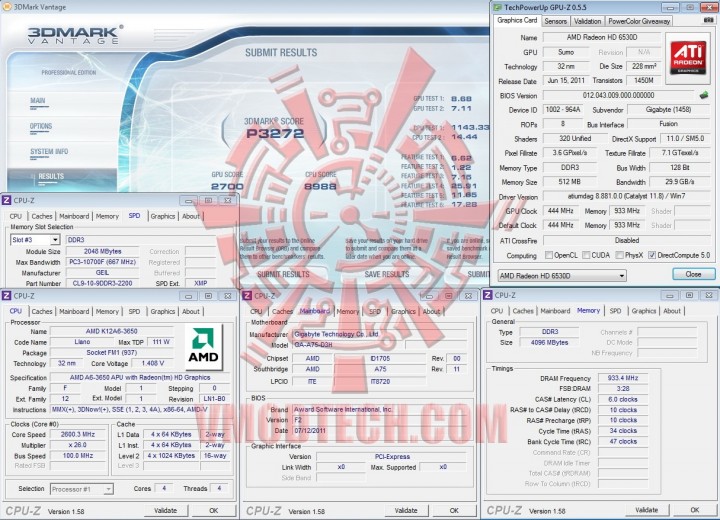
Task: Click the BIOS save chip icon in GPU-Z
Action: 703,95
